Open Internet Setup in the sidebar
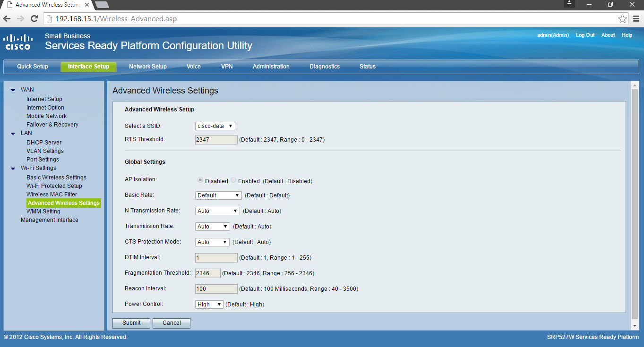 tap(44, 99)
